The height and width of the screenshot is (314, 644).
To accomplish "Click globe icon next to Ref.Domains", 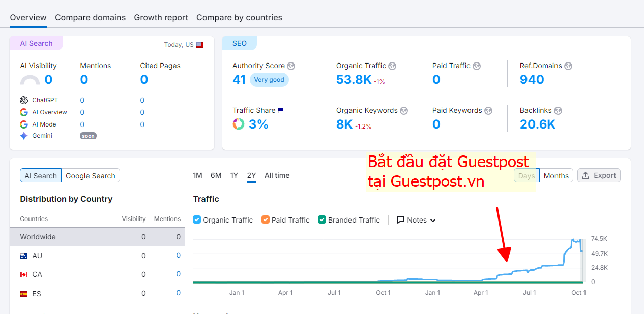I will (x=568, y=66).
